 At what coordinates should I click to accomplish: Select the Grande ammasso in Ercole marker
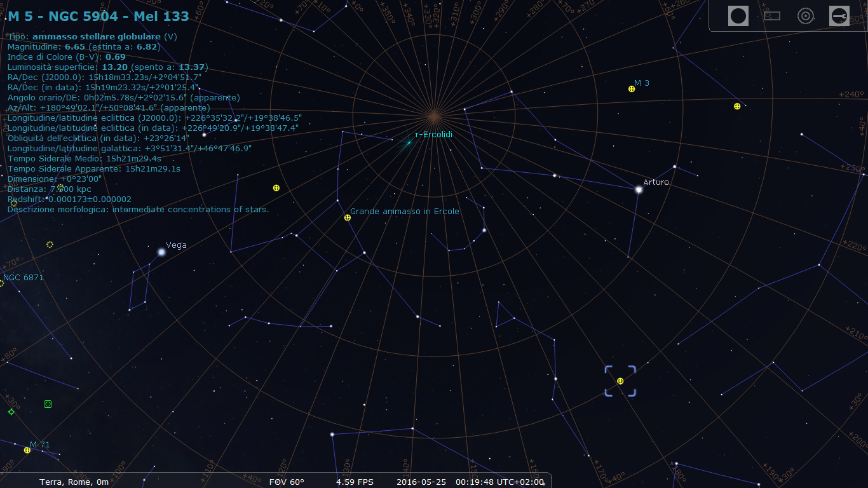click(x=348, y=217)
